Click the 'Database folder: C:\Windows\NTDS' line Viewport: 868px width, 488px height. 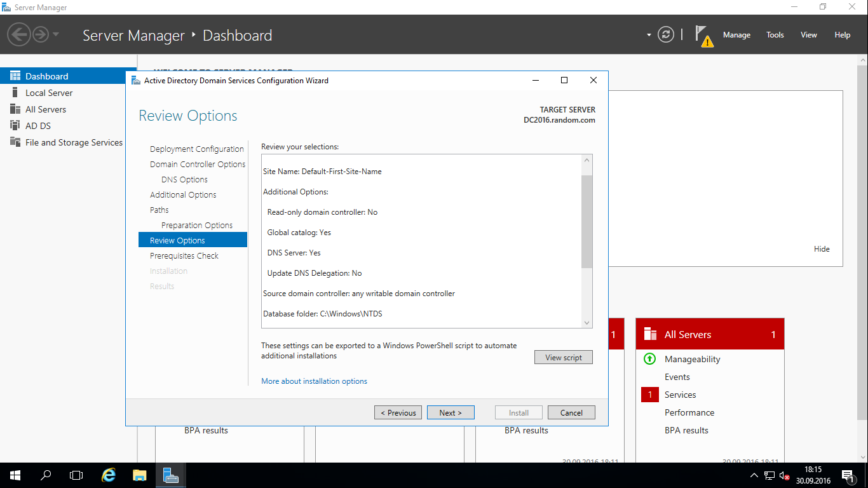tap(322, 314)
